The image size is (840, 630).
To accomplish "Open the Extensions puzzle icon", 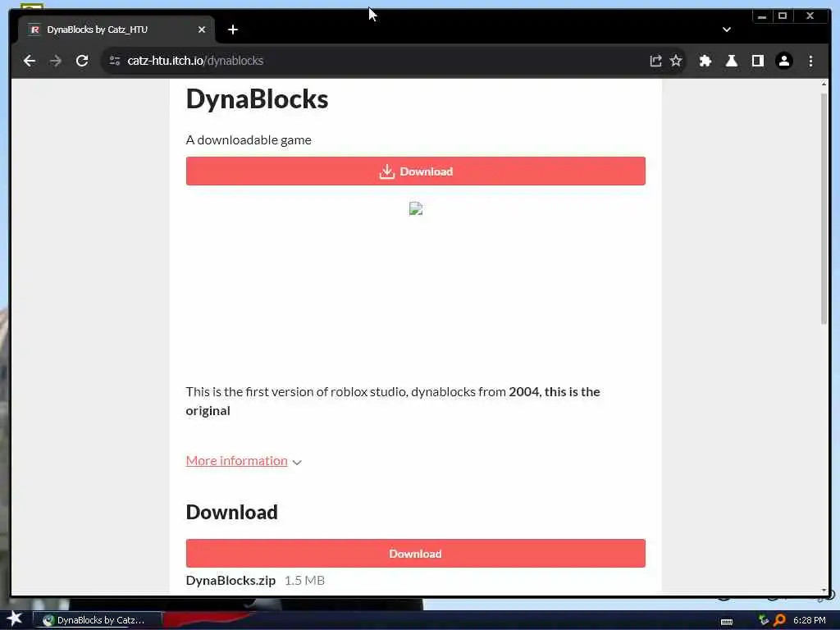I will (705, 61).
